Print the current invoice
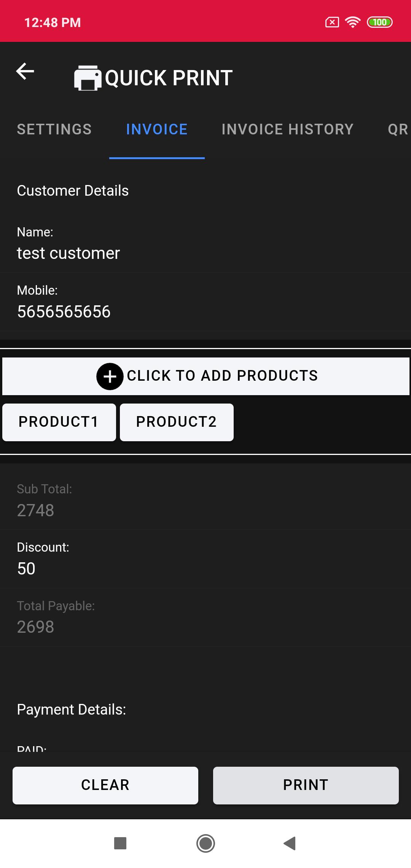This screenshot has width=411, height=868. (306, 785)
